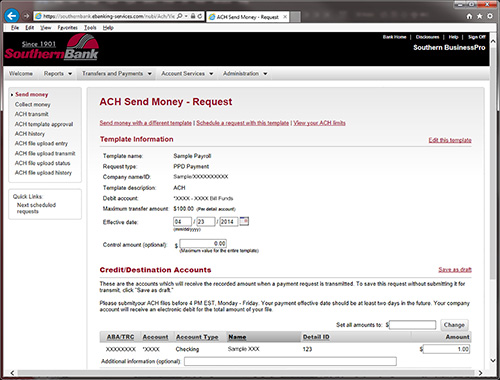Click the Amount field for Sample XXX
Image resolution: width=500 pixels, height=380 pixels.
[446, 349]
